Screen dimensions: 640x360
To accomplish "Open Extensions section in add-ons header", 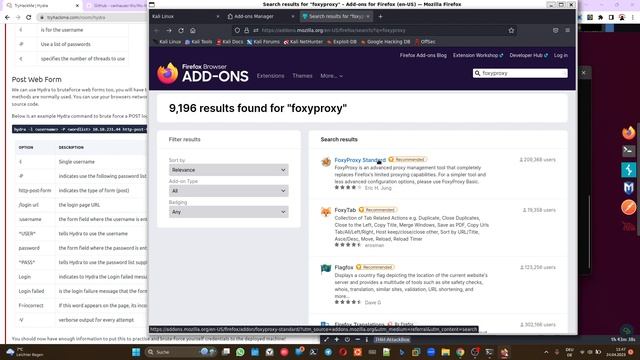I will tap(270, 76).
